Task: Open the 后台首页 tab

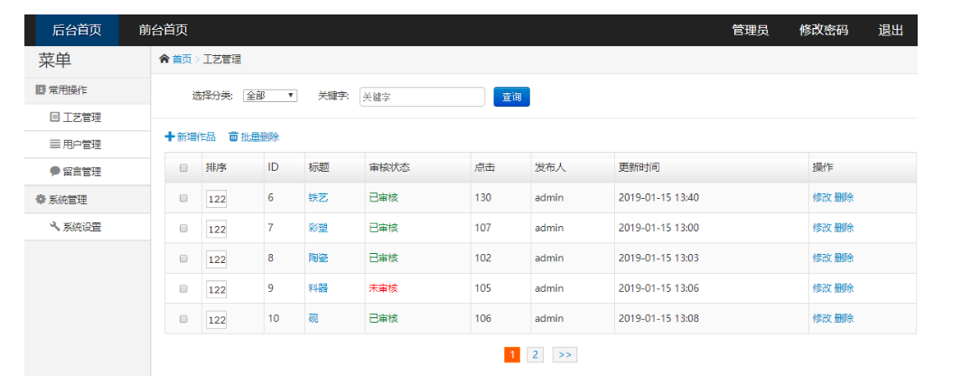Action: coord(77,30)
